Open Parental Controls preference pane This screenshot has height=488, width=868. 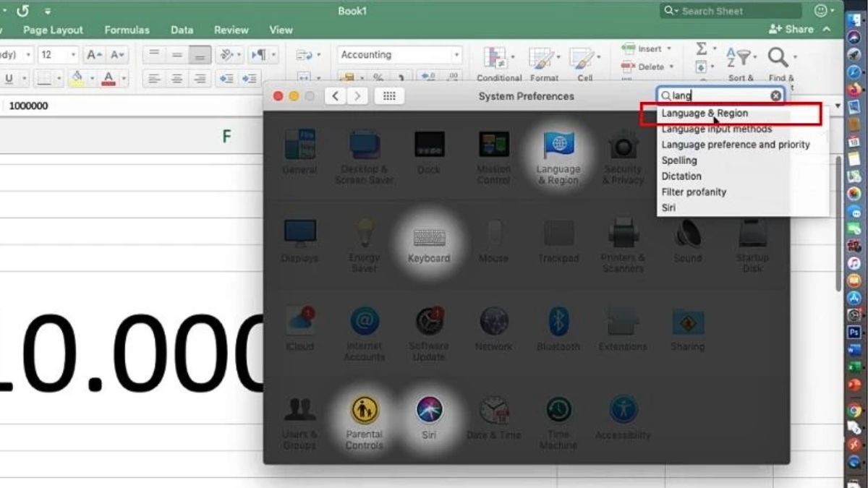364,422
